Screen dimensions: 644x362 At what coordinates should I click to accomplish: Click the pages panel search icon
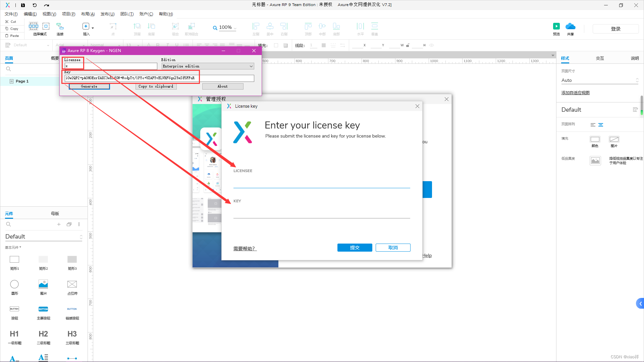tap(8, 69)
